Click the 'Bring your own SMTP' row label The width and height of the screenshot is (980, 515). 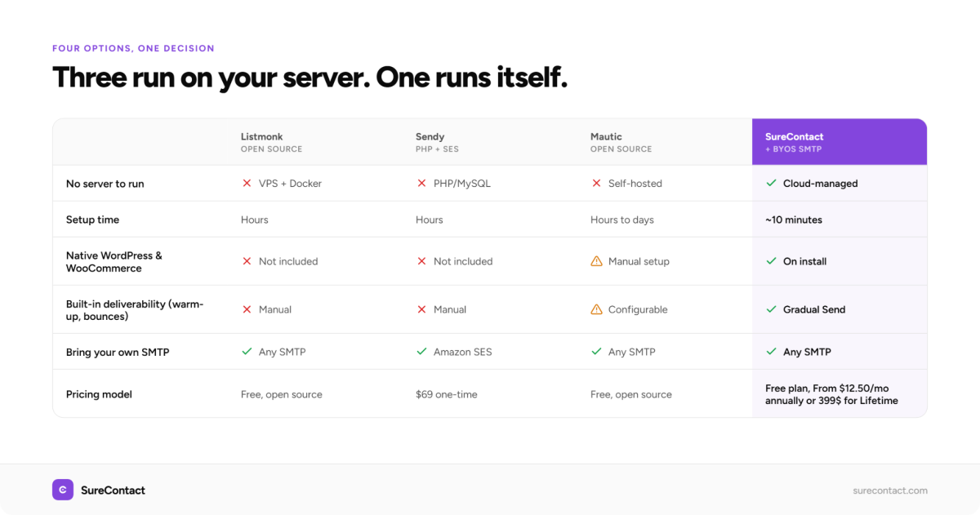coord(118,352)
